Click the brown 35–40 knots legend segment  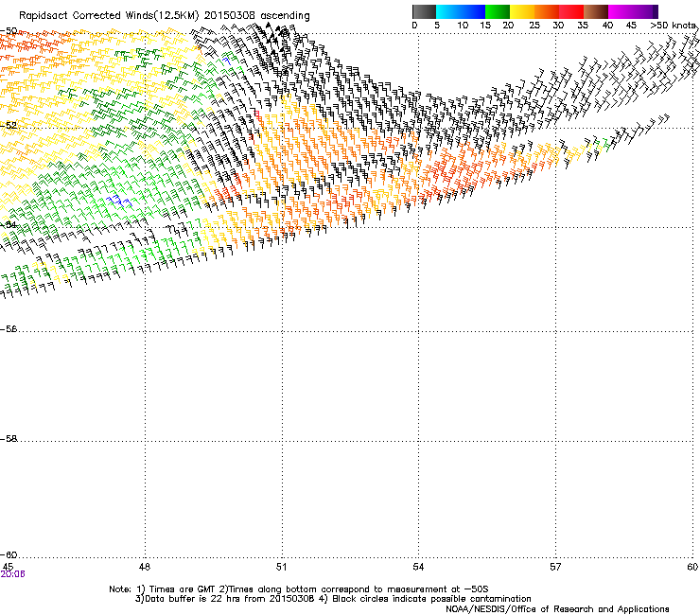[x=596, y=11]
